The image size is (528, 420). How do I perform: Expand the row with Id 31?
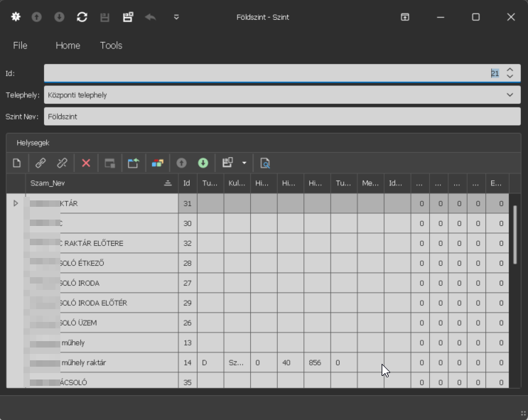coord(16,203)
